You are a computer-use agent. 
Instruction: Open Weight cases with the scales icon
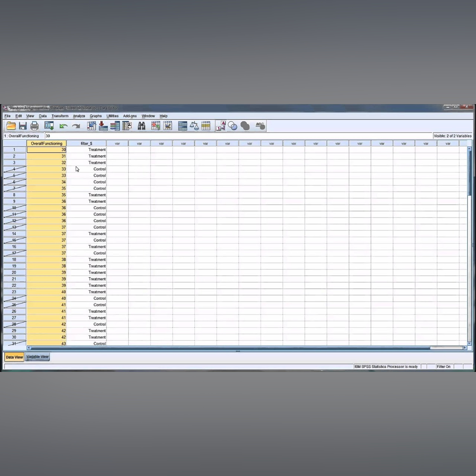[x=194, y=126]
